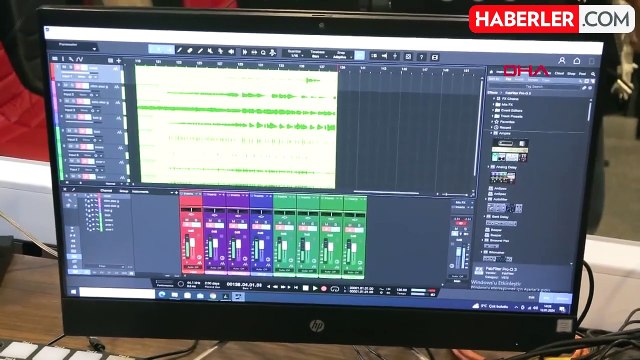Switch to the Cloud browser tab
Screen dimensions: 640x360
559,73
